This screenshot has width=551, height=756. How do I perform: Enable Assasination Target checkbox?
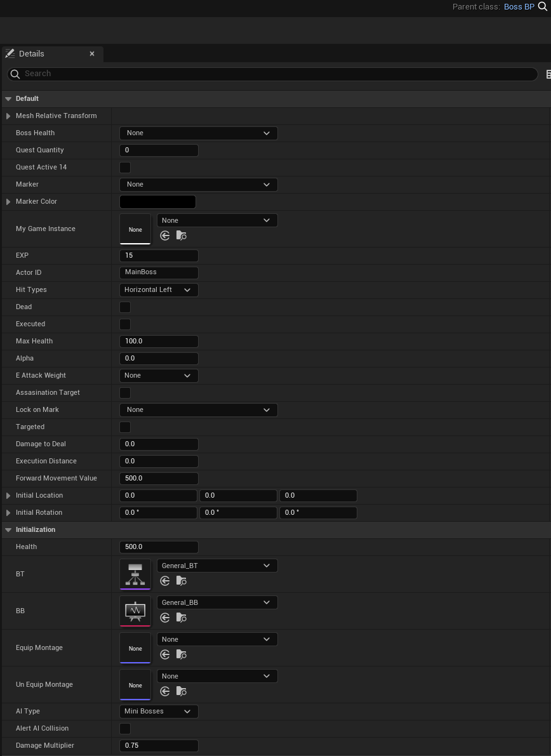125,392
